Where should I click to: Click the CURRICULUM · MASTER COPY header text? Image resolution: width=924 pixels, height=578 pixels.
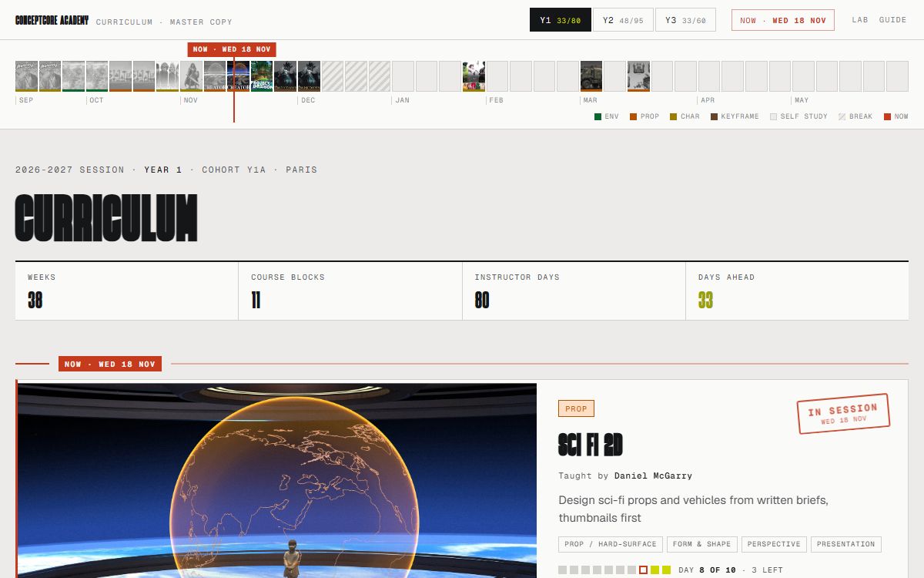(164, 22)
